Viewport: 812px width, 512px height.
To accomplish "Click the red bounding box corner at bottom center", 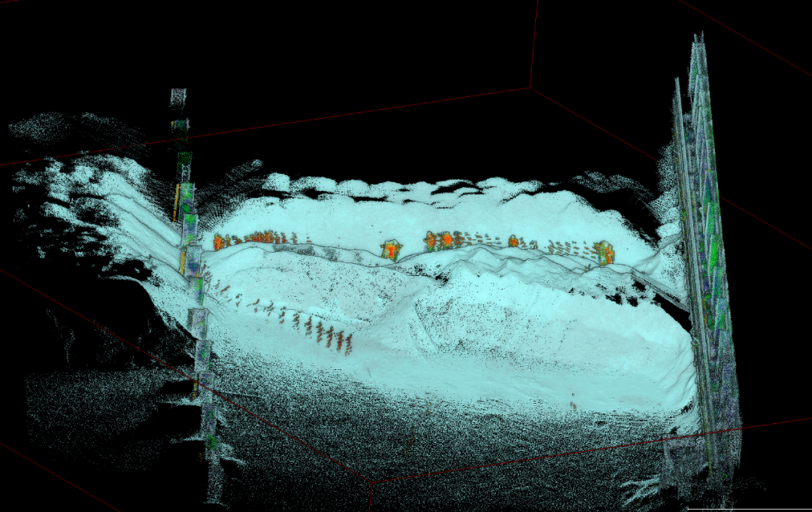I will coord(370,481).
